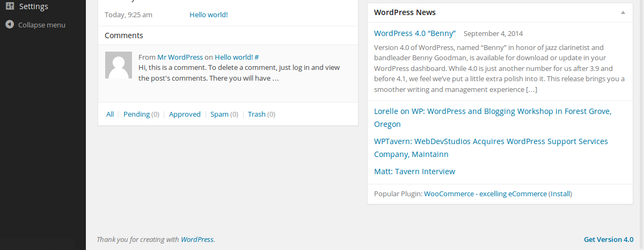Viewport: 644px width, 250px height.
Task: Open Hello world! # comment link
Action: [x=237, y=57]
